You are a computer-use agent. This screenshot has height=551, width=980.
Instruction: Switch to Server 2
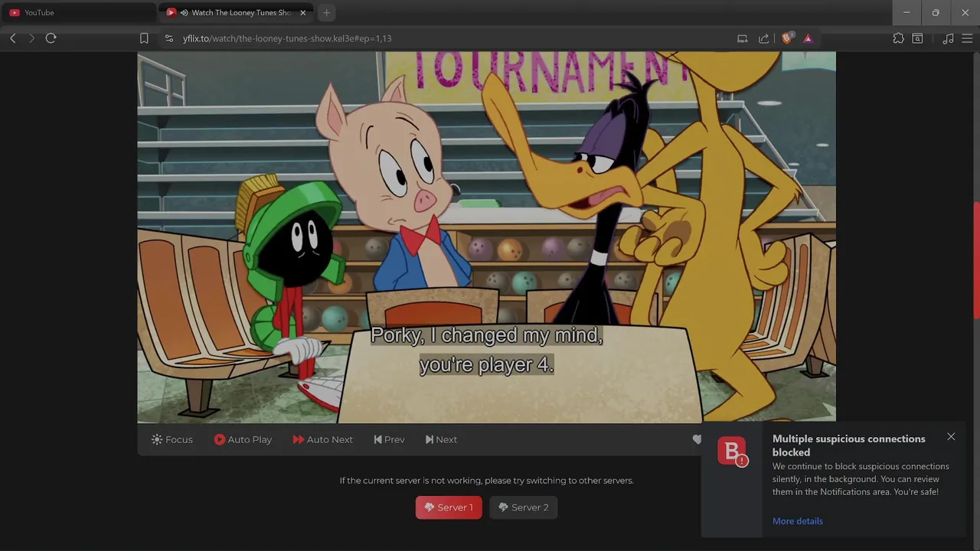[524, 507]
